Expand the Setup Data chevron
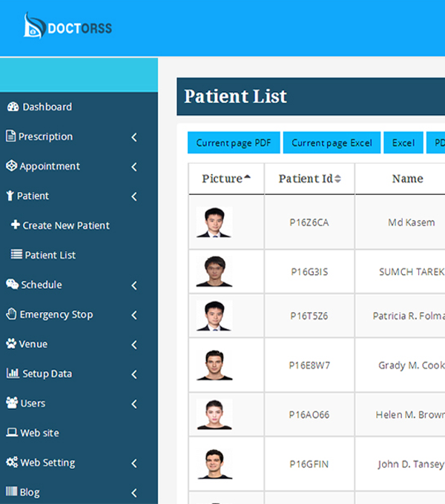 click(134, 374)
